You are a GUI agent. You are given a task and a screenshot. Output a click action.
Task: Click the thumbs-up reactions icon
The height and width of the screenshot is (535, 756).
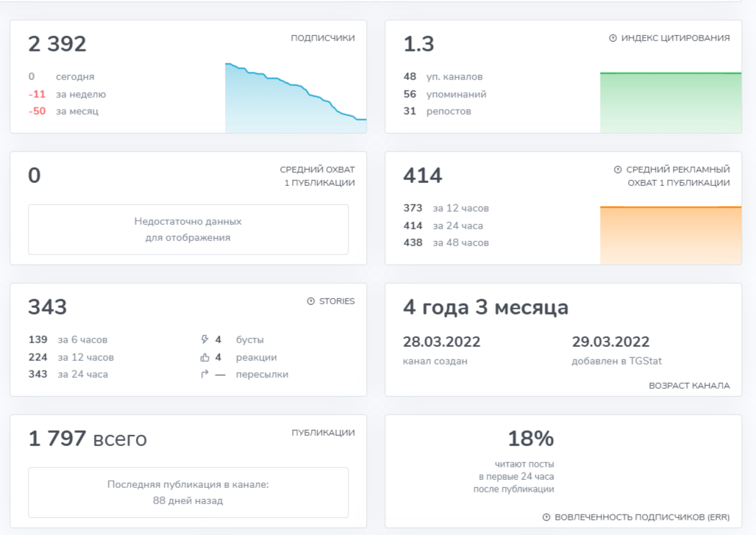pos(205,357)
